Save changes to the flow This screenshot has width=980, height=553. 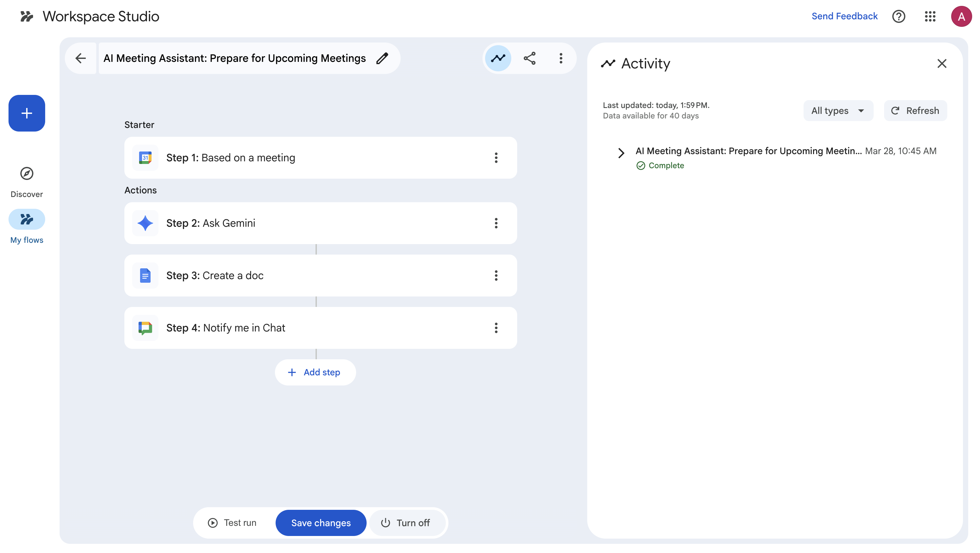click(x=321, y=523)
